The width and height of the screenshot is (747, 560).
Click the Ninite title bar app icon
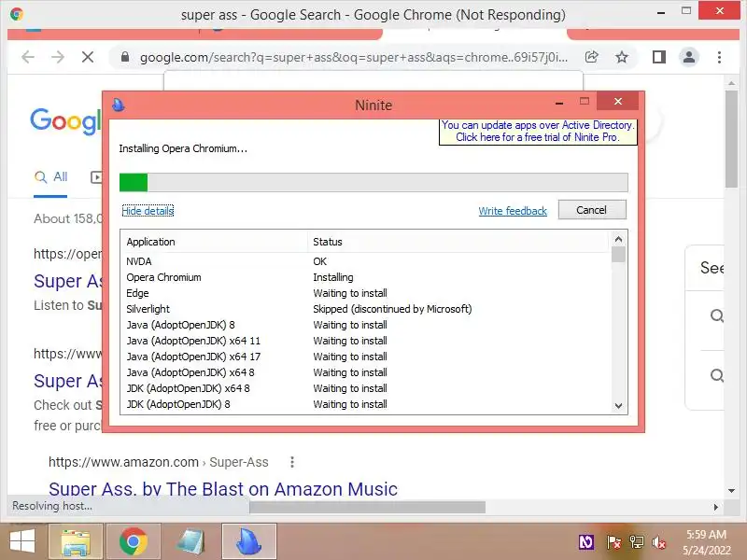click(119, 105)
